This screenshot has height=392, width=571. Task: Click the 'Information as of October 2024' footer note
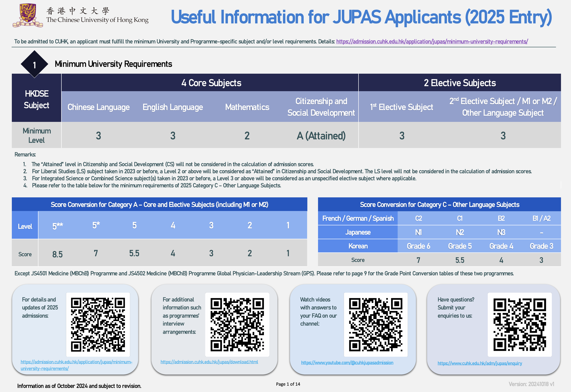[x=79, y=386]
